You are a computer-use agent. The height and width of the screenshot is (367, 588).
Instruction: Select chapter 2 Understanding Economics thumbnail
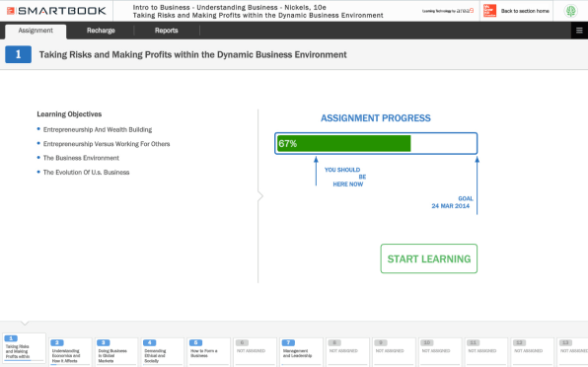[x=70, y=351]
